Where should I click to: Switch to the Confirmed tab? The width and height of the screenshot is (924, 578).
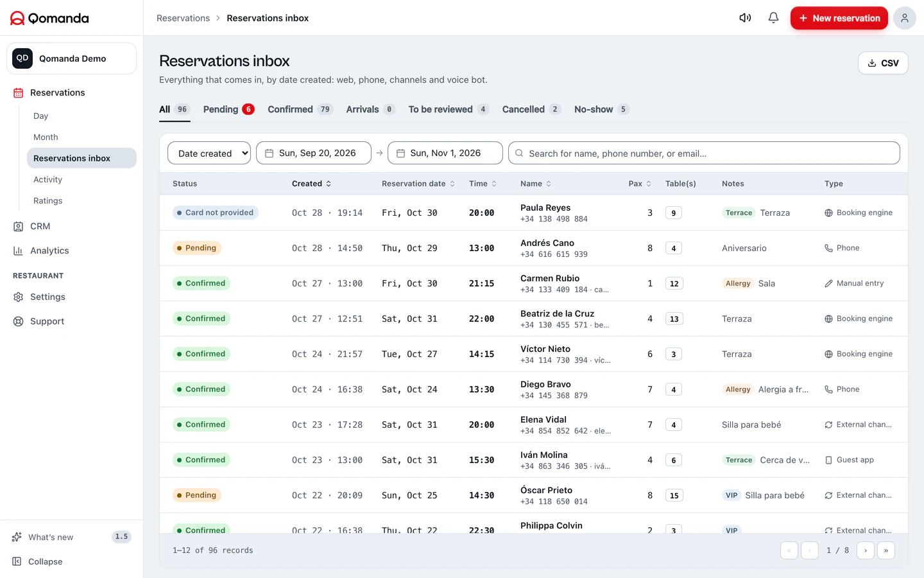(300, 109)
